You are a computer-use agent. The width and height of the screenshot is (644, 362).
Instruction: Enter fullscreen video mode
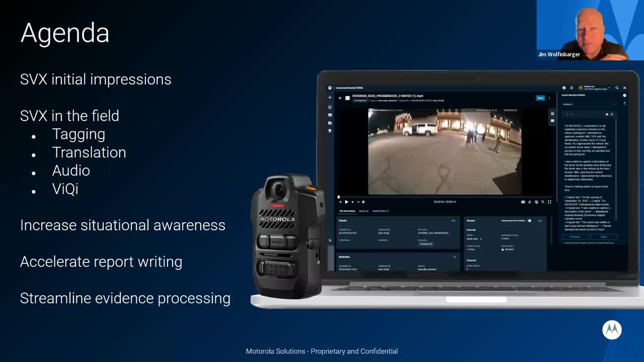click(x=549, y=202)
